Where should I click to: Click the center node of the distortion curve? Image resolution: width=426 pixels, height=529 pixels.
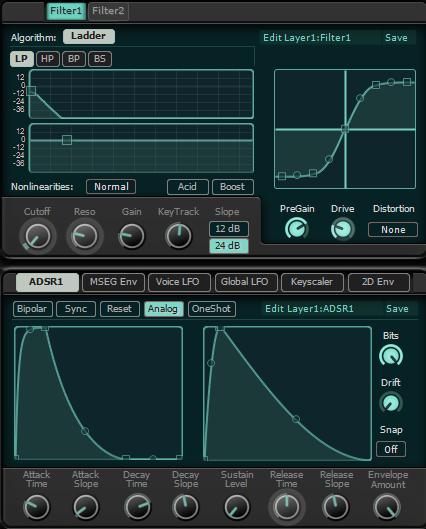click(345, 129)
